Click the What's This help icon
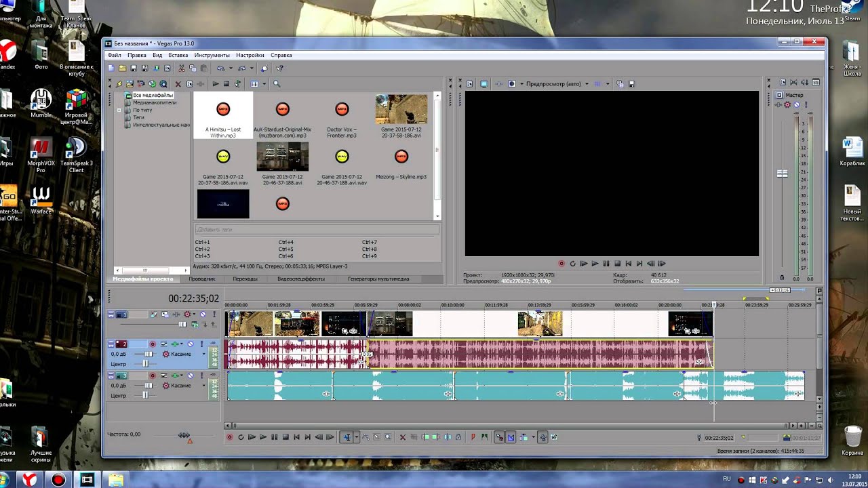The height and width of the screenshot is (488, 868). click(x=279, y=68)
